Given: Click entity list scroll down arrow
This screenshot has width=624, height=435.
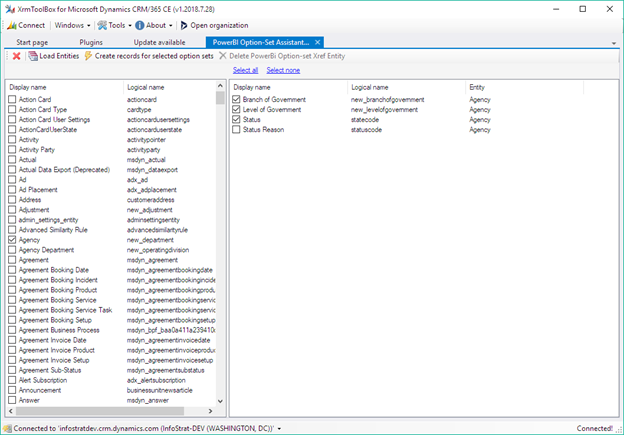Looking at the screenshot, I should (x=220, y=401).
